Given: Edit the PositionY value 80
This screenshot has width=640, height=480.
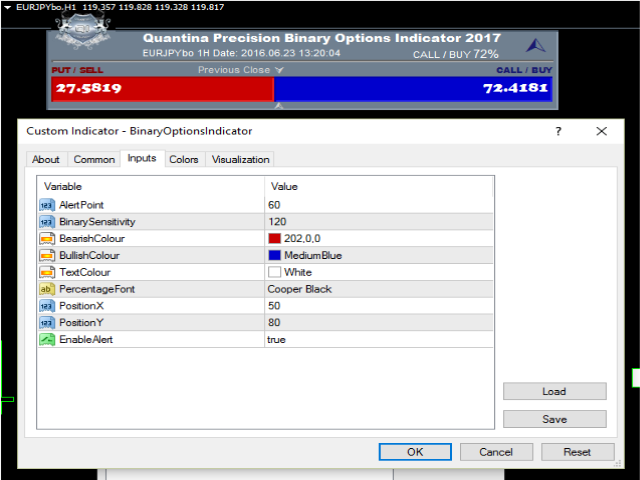Looking at the screenshot, I should [379, 322].
